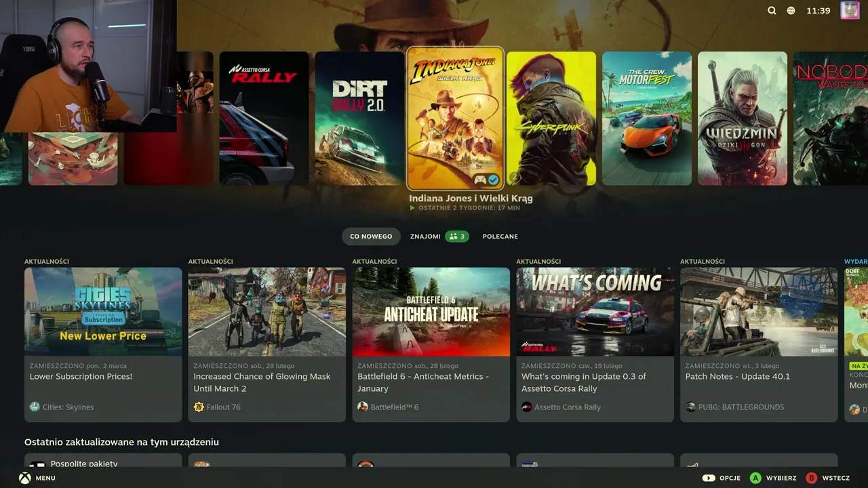This screenshot has height=488, width=868.
Task: Open the Fallout 76 news image
Action: (x=267, y=312)
